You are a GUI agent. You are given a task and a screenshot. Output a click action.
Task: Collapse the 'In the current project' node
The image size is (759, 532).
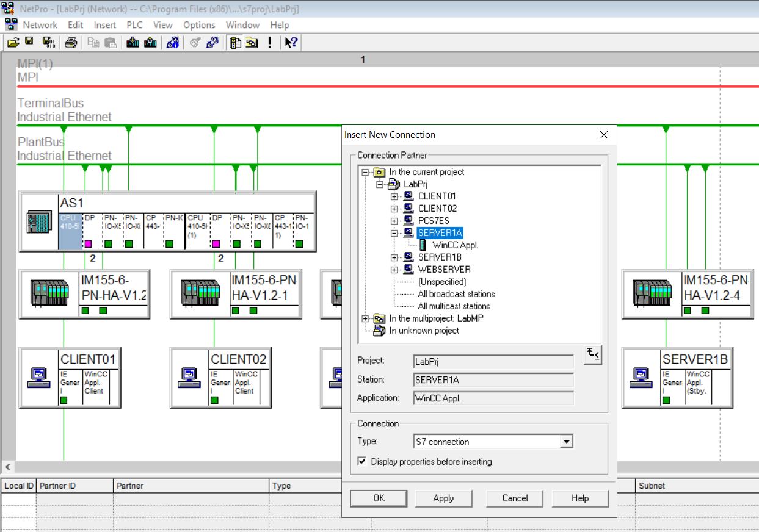pos(366,172)
